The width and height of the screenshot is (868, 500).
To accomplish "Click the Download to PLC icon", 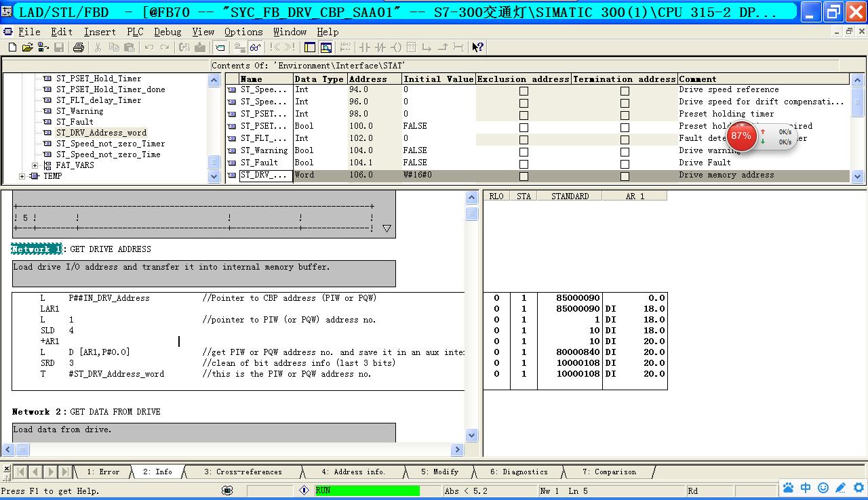I will point(200,47).
